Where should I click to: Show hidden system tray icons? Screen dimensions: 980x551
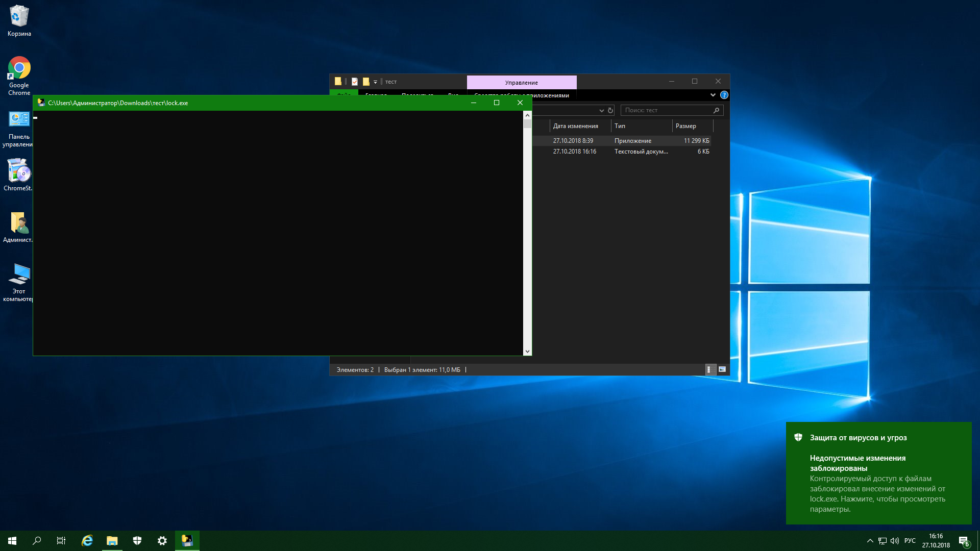(x=870, y=541)
